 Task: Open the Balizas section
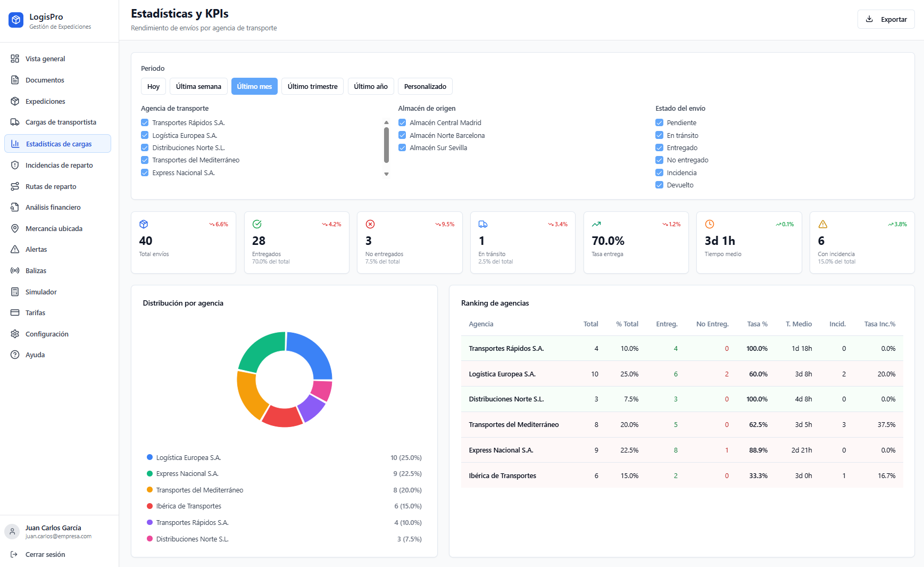coord(37,270)
